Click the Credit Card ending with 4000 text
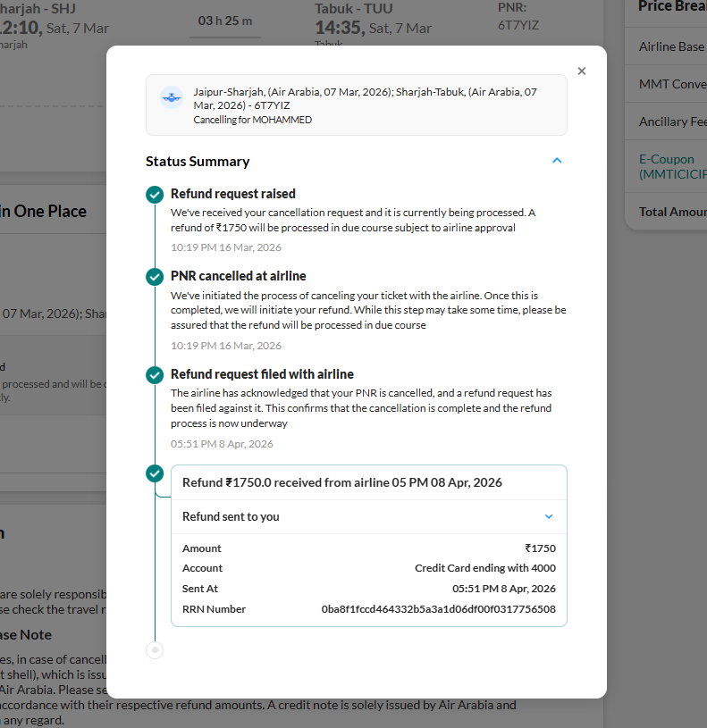Viewport: 707px width, 728px height. click(x=485, y=568)
